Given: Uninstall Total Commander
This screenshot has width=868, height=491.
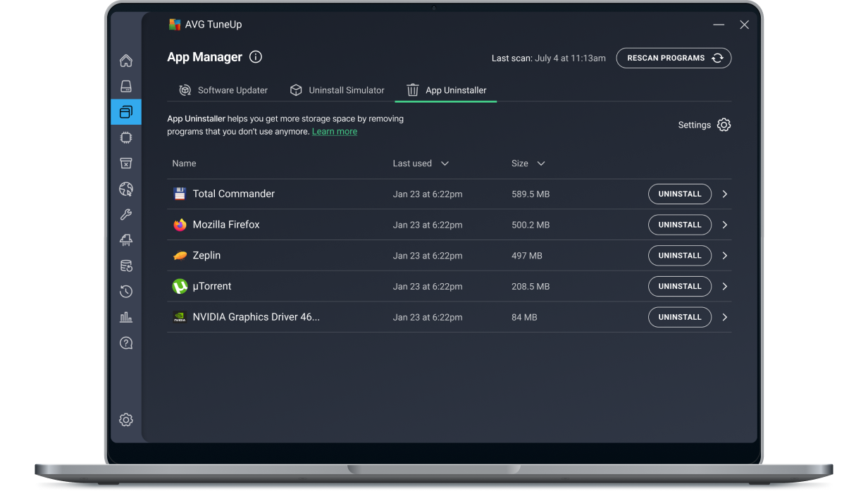Looking at the screenshot, I should (x=680, y=194).
